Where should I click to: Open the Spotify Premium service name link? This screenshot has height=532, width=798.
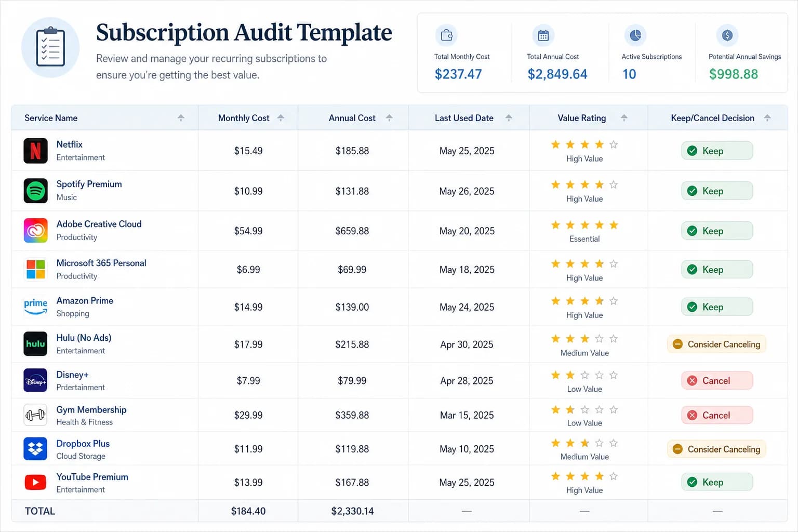(x=89, y=184)
